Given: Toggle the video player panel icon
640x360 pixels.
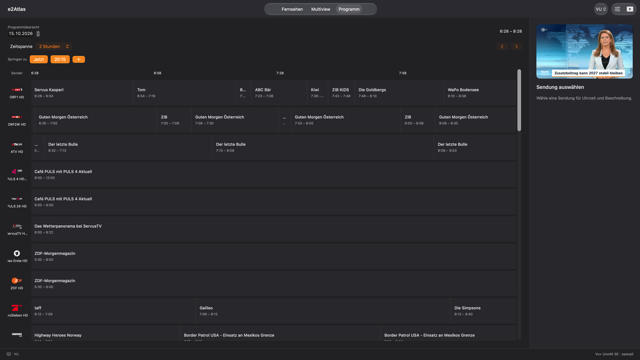Looking at the screenshot, I should click(x=630, y=9).
